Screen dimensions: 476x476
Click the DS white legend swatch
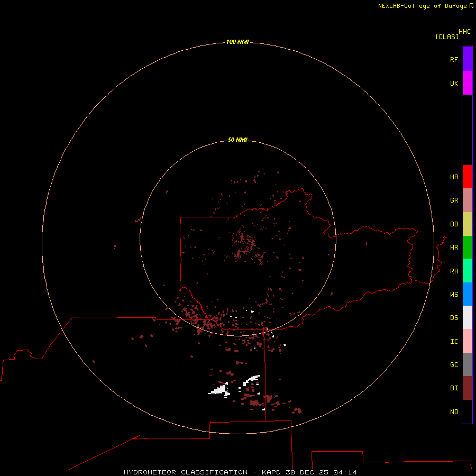(467, 317)
